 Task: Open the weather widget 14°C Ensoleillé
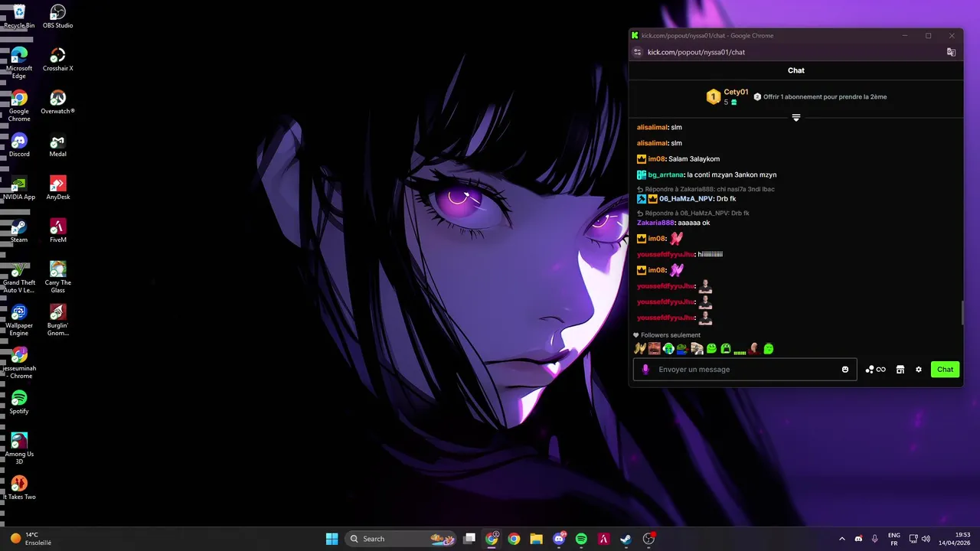(x=31, y=539)
